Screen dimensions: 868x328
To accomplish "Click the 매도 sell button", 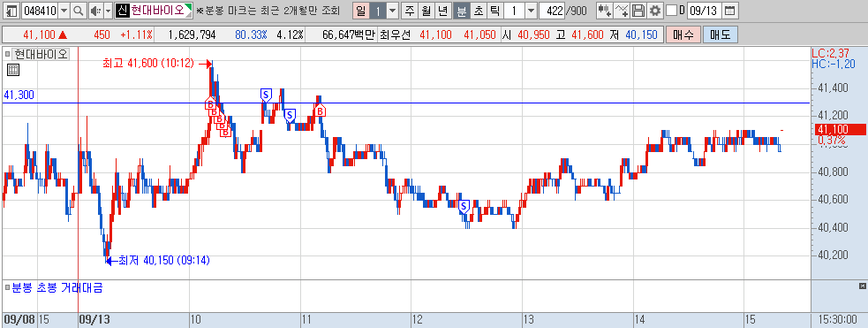I will pyautogui.click(x=721, y=34).
